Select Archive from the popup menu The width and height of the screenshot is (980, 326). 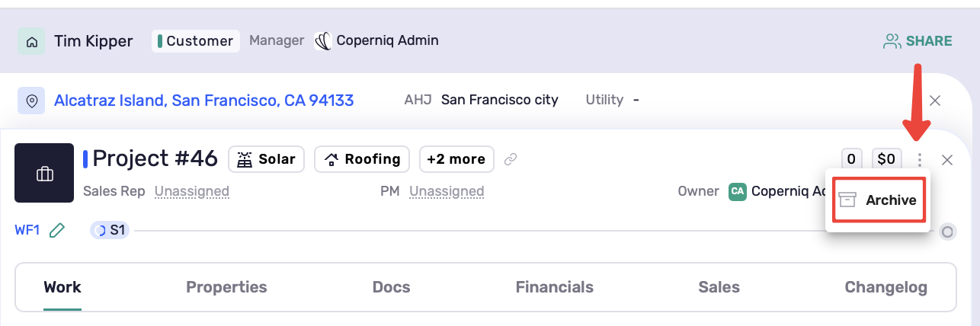tap(878, 200)
